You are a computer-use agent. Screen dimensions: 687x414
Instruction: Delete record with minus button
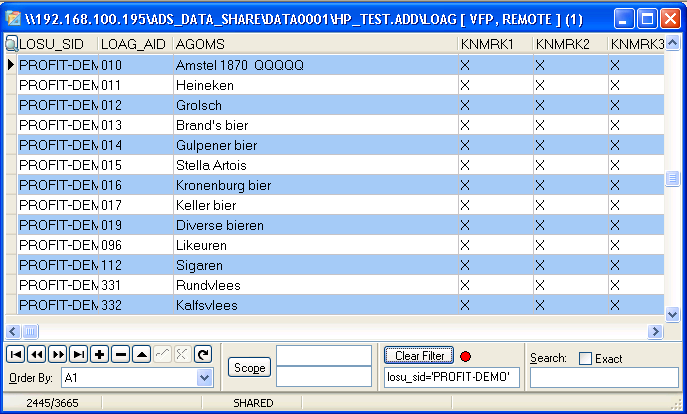click(x=120, y=354)
